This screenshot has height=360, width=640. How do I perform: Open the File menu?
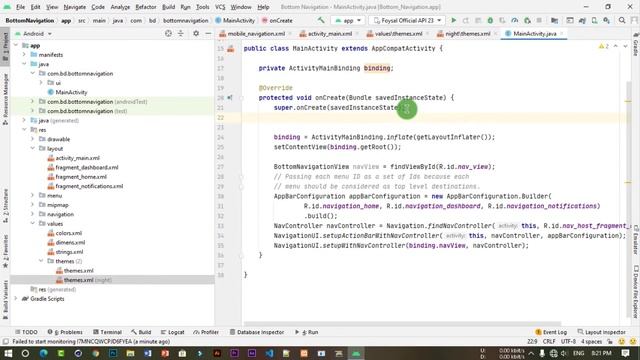[x=20, y=7]
